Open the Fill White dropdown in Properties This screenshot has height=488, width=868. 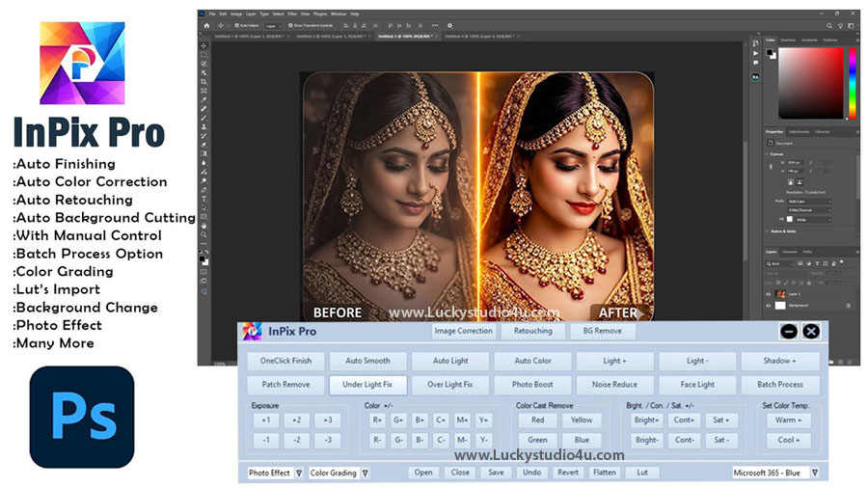pyautogui.click(x=814, y=220)
